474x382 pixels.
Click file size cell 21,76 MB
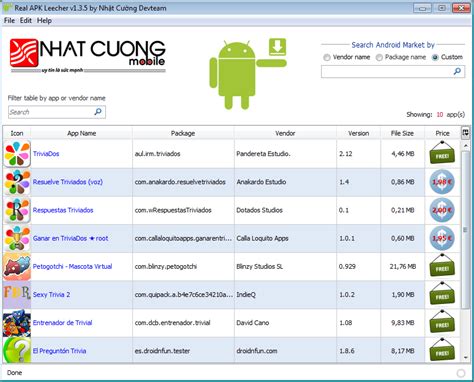(403, 266)
